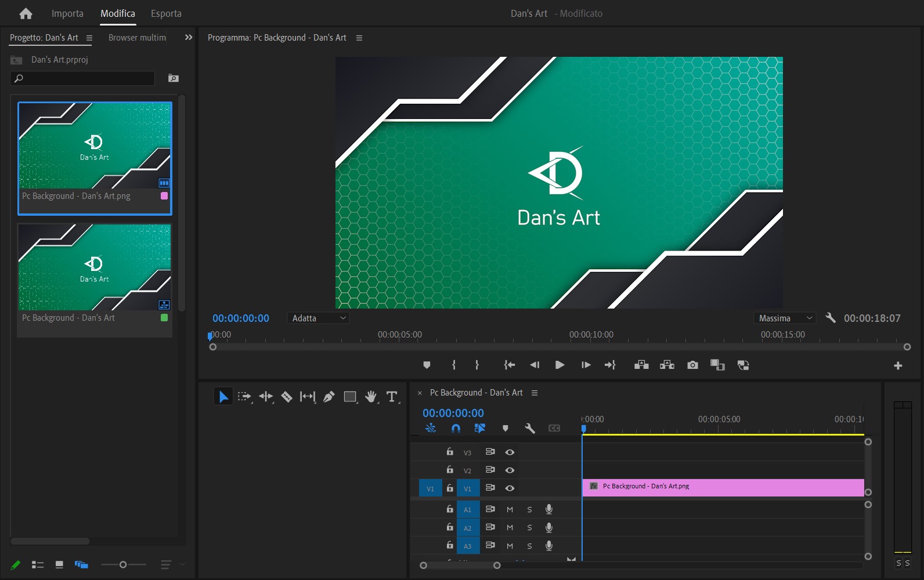Toggle V2 track output eye

(x=510, y=470)
